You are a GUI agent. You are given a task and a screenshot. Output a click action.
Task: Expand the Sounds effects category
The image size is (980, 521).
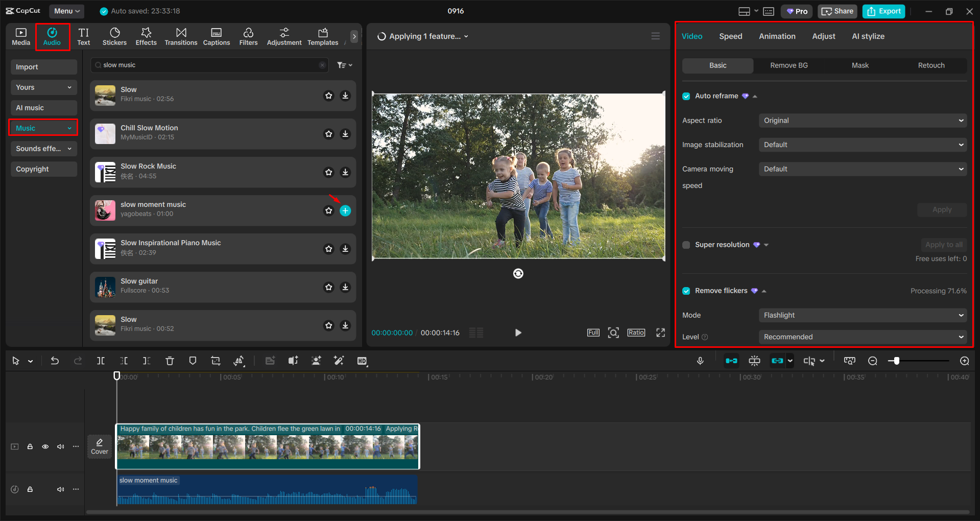pos(43,149)
